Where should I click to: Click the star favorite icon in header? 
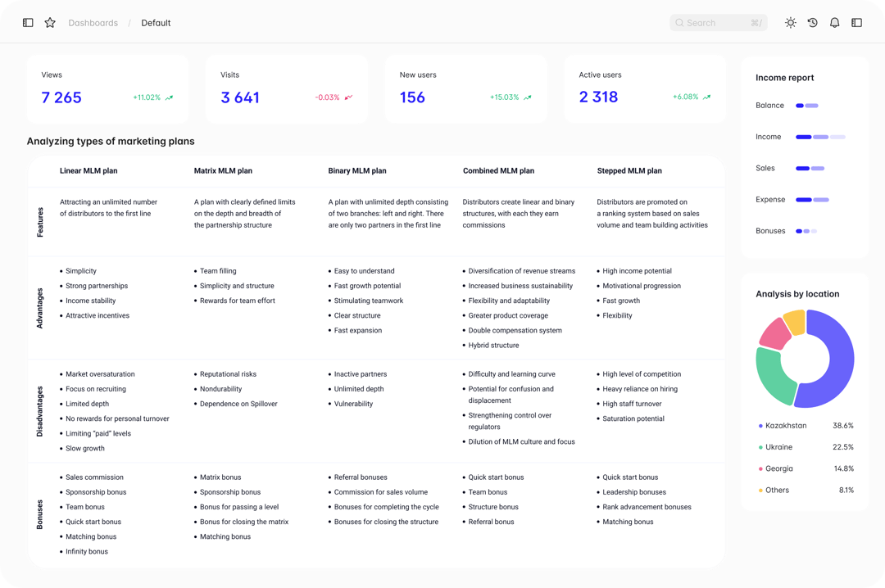[50, 22]
